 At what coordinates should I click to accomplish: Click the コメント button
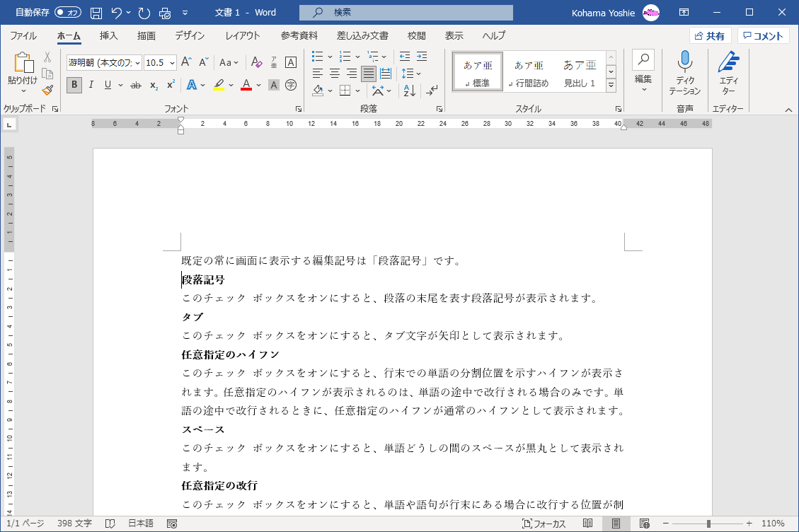pyautogui.click(x=764, y=35)
